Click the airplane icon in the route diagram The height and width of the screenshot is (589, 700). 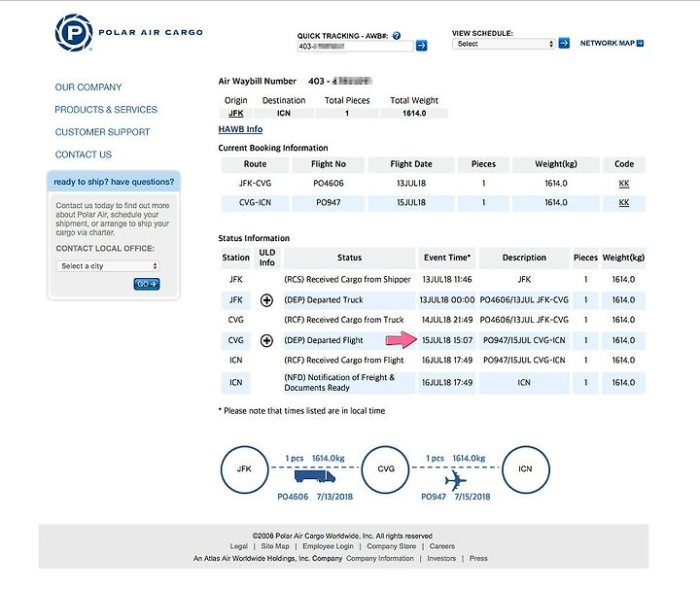click(455, 480)
